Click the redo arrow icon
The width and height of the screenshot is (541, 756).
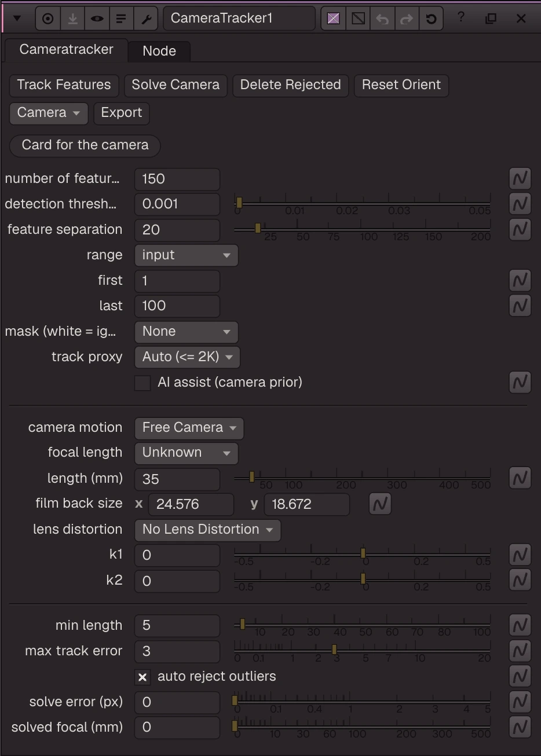tap(407, 19)
